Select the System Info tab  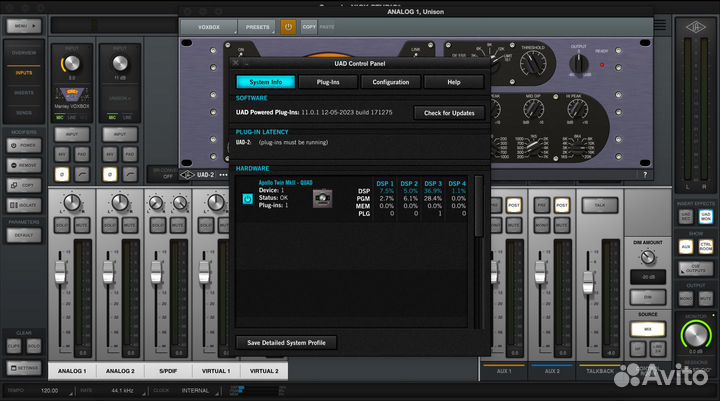pos(266,82)
